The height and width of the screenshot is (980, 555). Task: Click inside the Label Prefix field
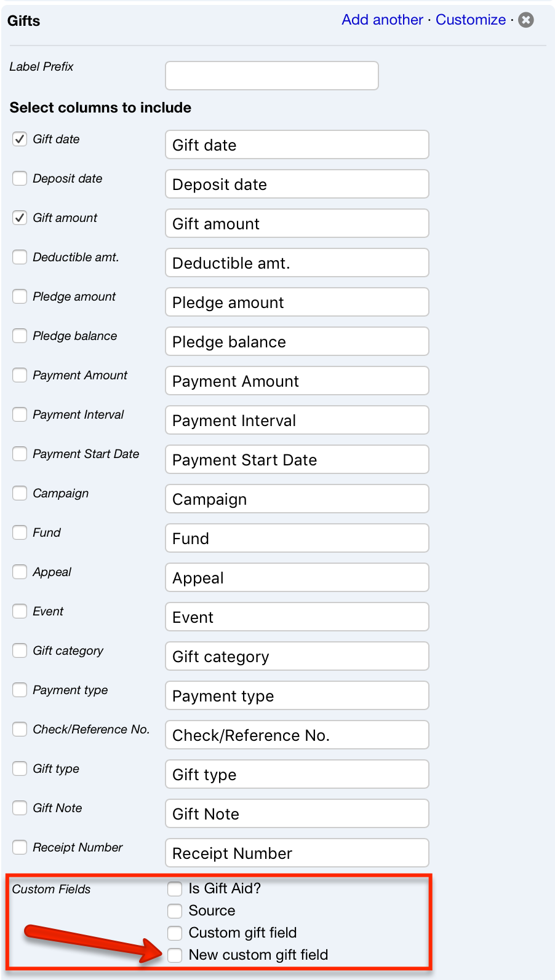[271, 75]
